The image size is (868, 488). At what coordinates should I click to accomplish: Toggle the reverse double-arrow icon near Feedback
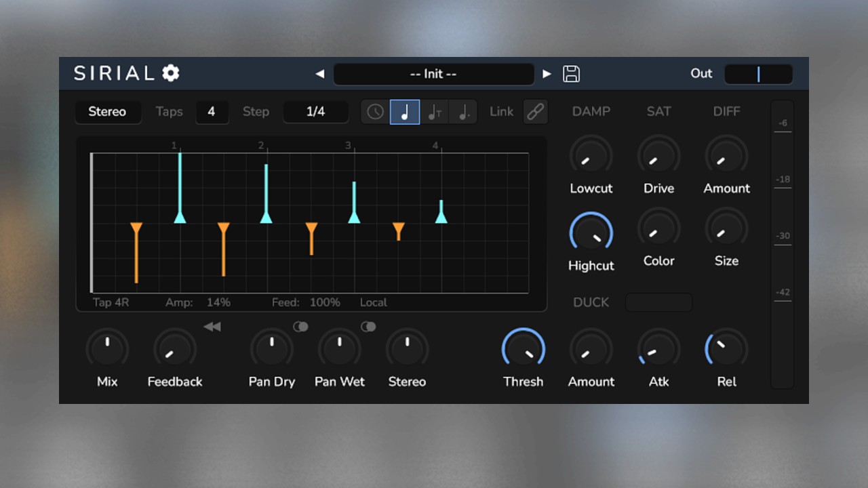pyautogui.click(x=212, y=327)
